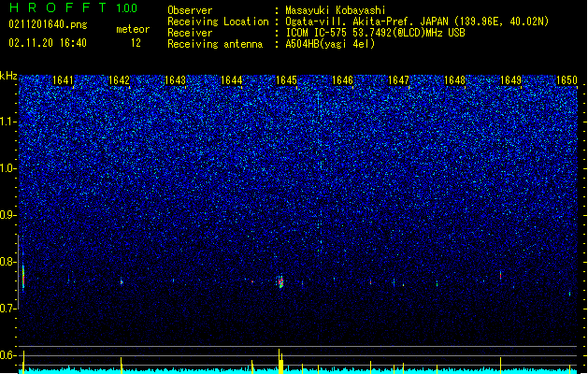
Task: Click the 0.6 kHz axis label
Action: click(x=8, y=355)
